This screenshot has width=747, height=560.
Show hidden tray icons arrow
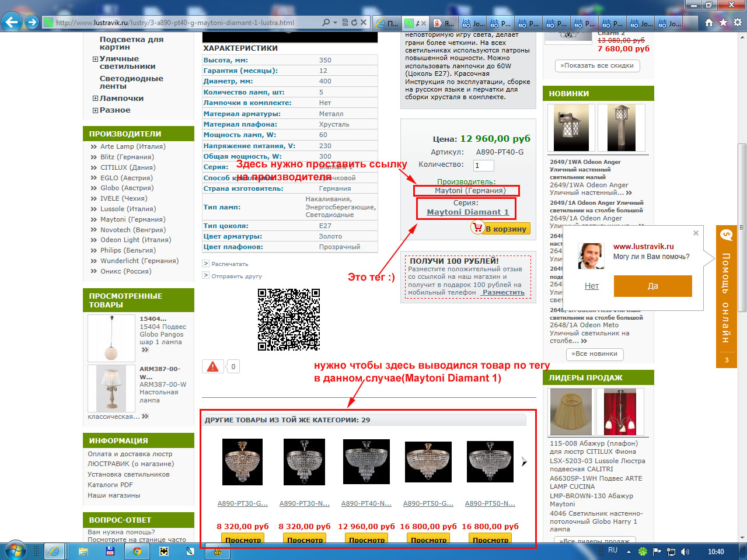[629, 552]
